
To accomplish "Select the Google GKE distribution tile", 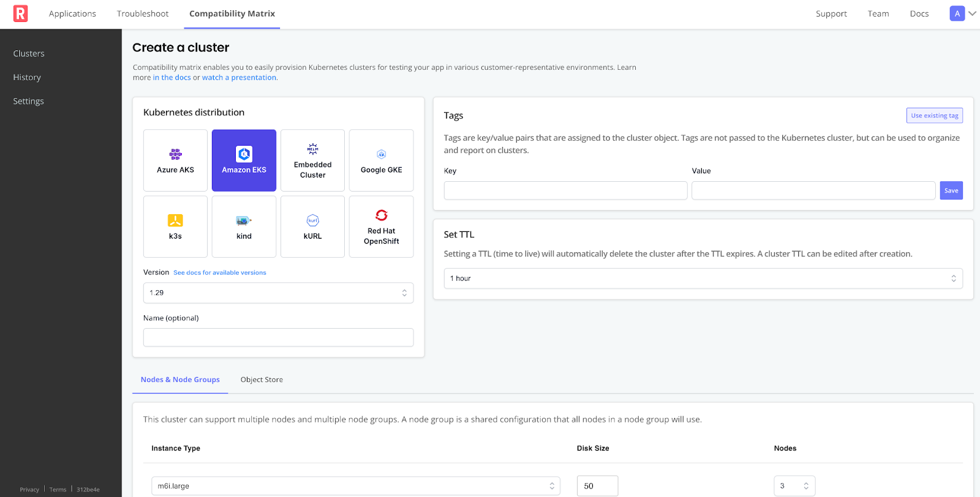I will (381, 160).
